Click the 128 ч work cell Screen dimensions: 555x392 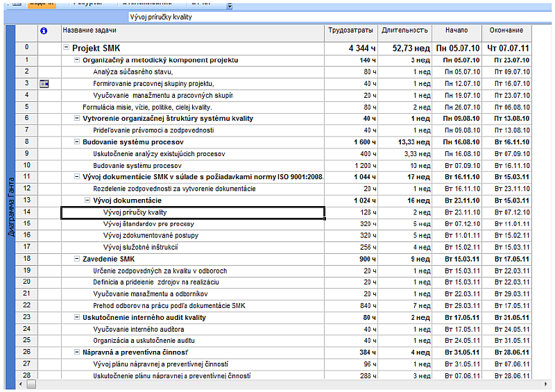point(351,212)
